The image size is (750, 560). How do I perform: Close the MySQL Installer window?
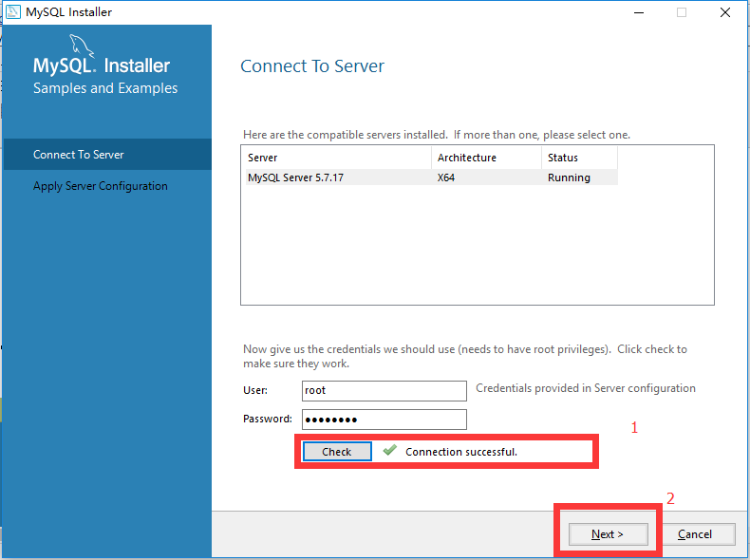pos(725,12)
